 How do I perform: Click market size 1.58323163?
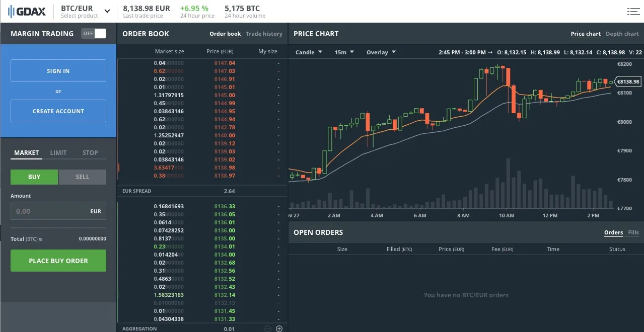(x=169, y=295)
